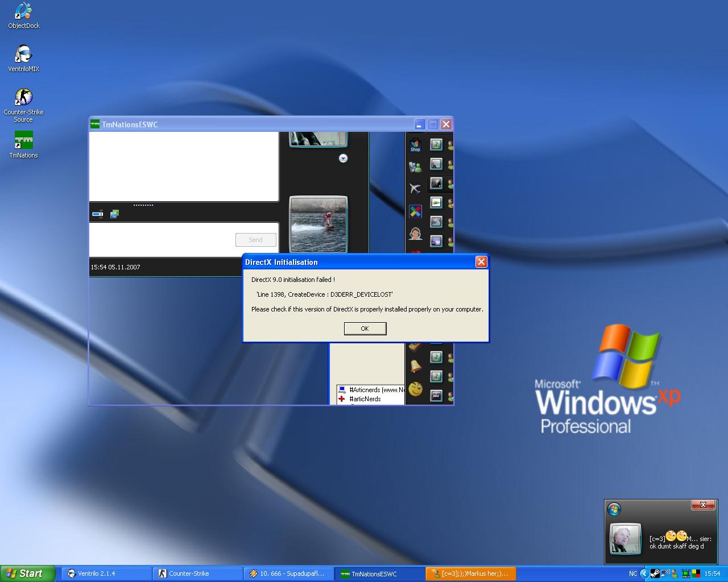Click the Windows orb icon in the toast
Image resolution: width=728 pixels, height=582 pixels.
click(x=614, y=509)
